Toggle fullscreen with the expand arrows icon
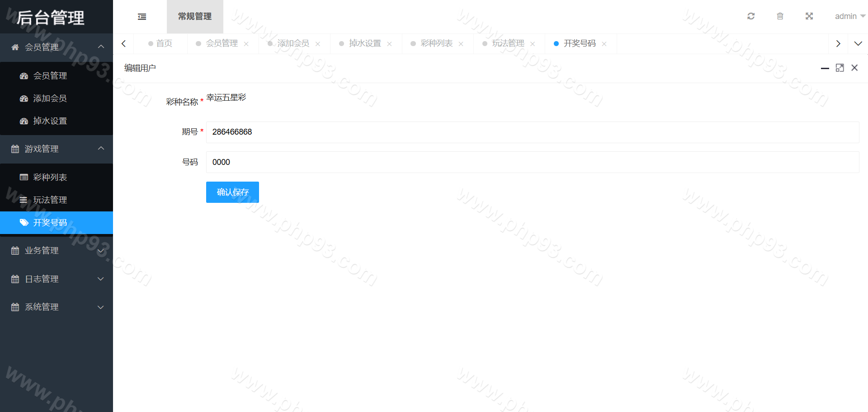Image resolution: width=868 pixels, height=412 pixels. pyautogui.click(x=809, y=16)
